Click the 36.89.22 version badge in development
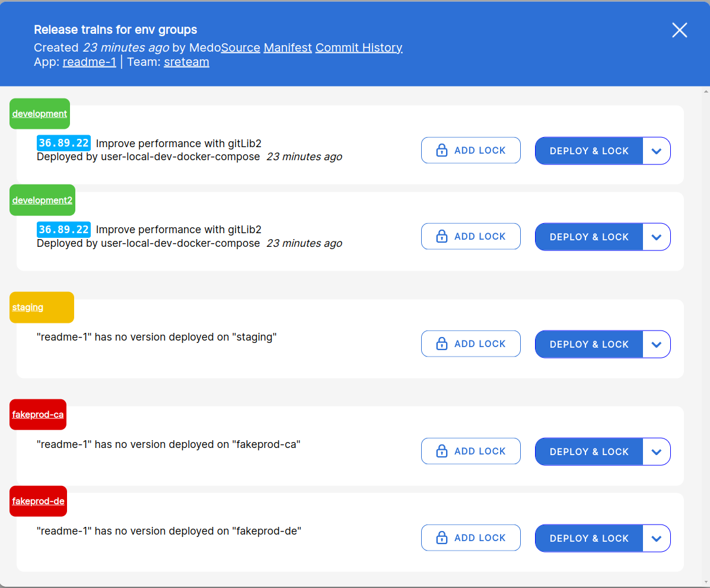Viewport: 710px width, 588px height. 63,143
